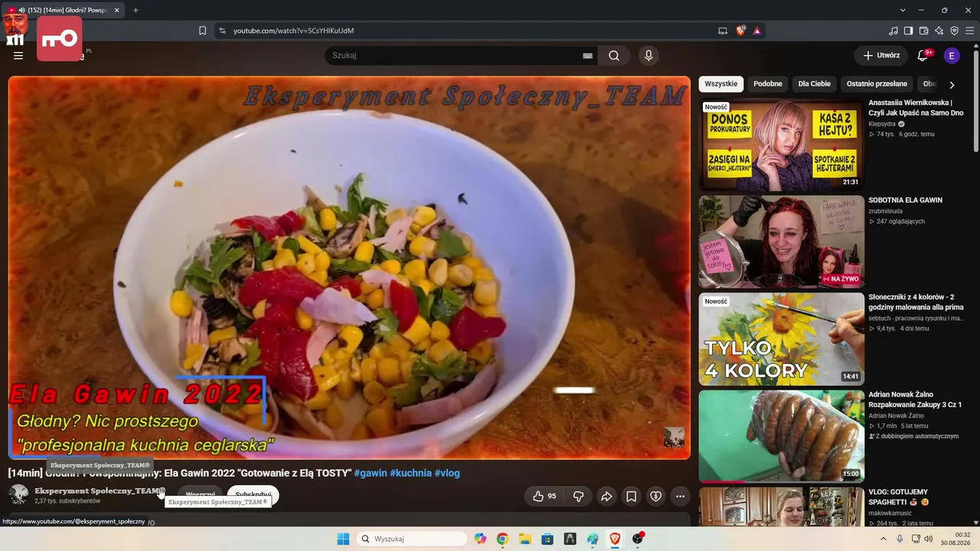Open "Słoneczniki z 4 kolorów" video title
The width and height of the screenshot is (980, 551).
click(x=916, y=302)
